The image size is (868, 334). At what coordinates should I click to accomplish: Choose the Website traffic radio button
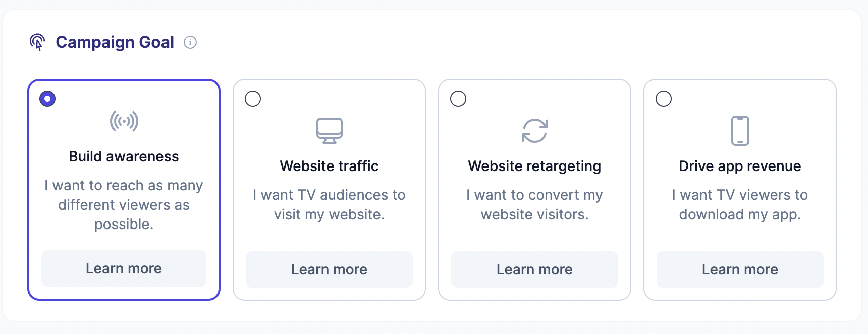coord(253,99)
